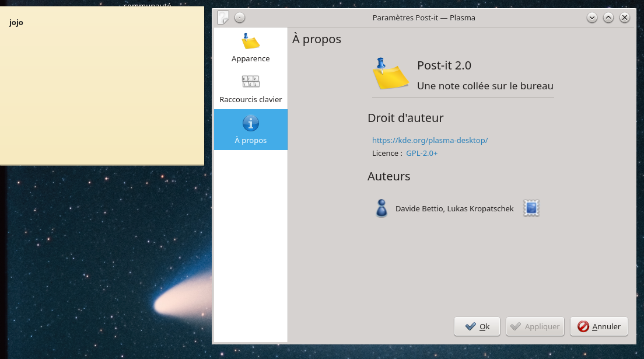Click the 'Droit d'auteur' heading
The height and width of the screenshot is (359, 644).
[x=405, y=118]
